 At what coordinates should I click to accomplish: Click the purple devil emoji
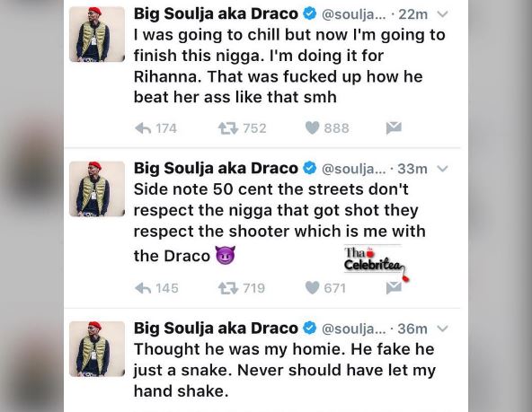point(226,255)
